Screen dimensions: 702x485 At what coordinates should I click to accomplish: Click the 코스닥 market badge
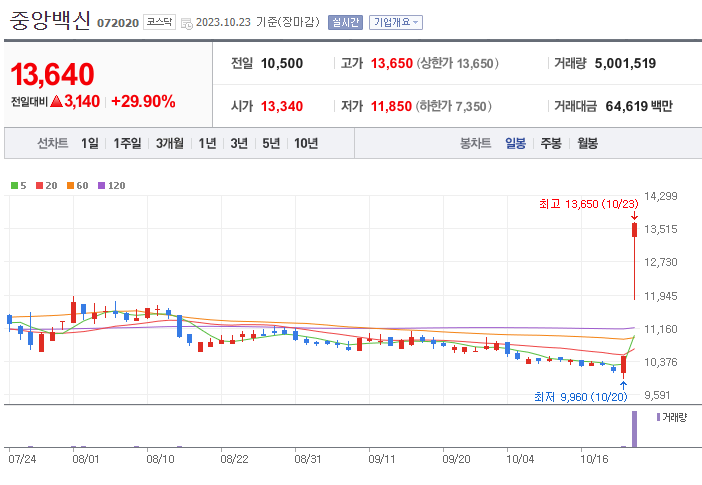[x=159, y=22]
